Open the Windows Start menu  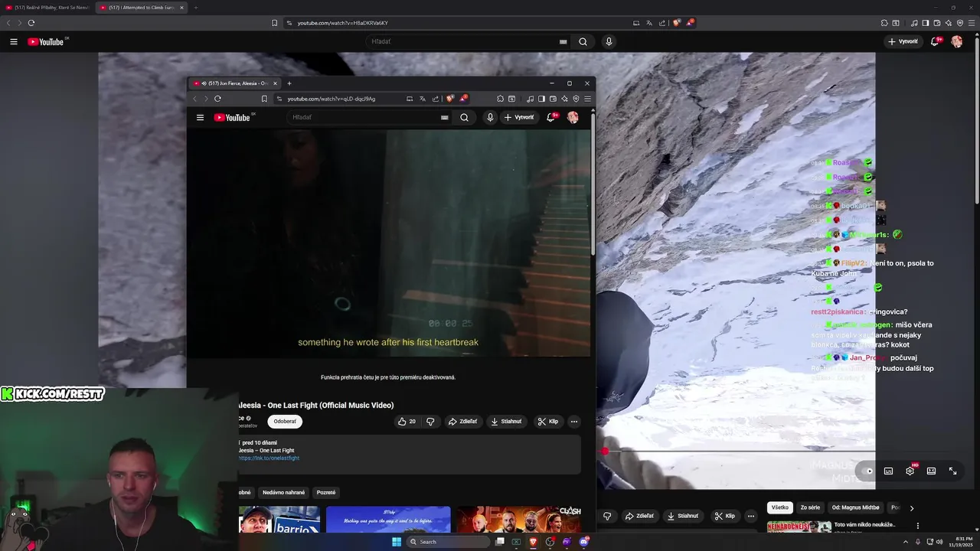[x=397, y=542]
